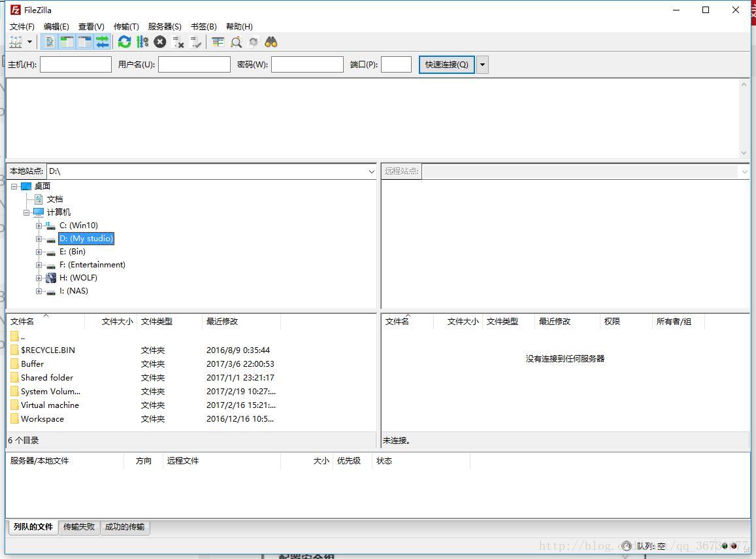
Task: Open the 查看(V) menu
Action: [x=91, y=27]
